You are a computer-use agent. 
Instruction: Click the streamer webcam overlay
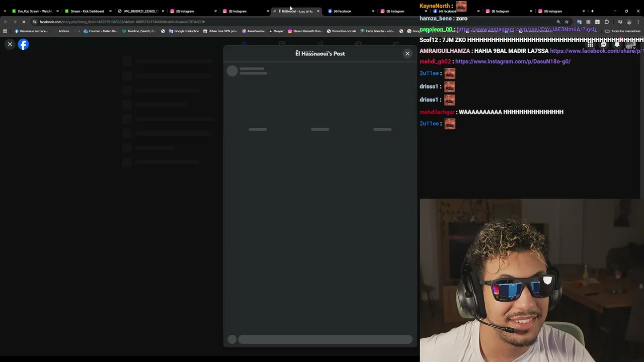[531, 280]
